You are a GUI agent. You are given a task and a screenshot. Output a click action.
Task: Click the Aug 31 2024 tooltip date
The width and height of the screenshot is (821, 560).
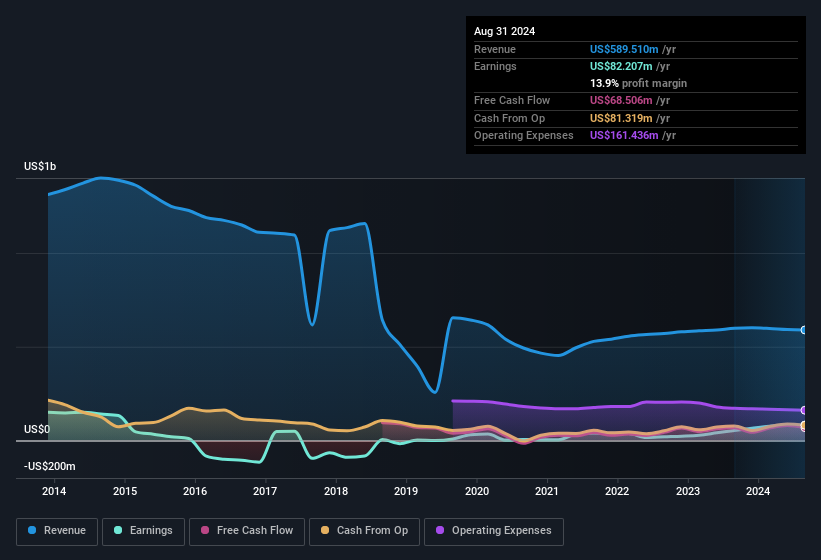[x=504, y=31]
